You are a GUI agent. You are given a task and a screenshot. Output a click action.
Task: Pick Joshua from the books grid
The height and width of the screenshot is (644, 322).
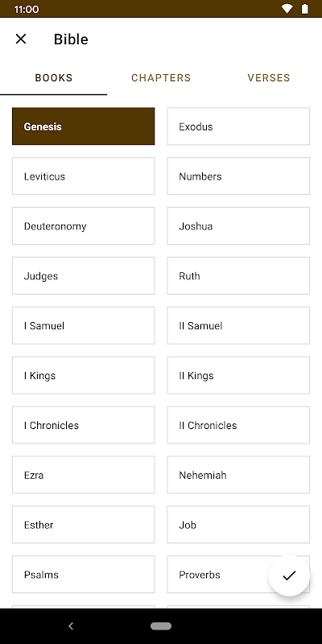pos(238,226)
